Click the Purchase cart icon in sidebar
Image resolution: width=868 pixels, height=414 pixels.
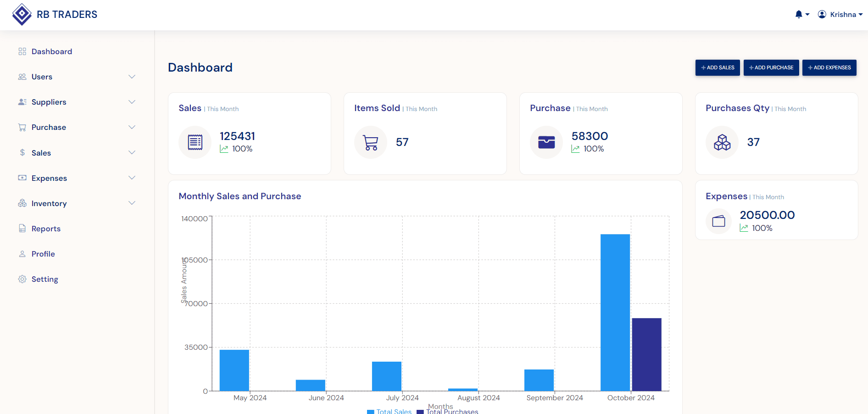pyautogui.click(x=22, y=127)
